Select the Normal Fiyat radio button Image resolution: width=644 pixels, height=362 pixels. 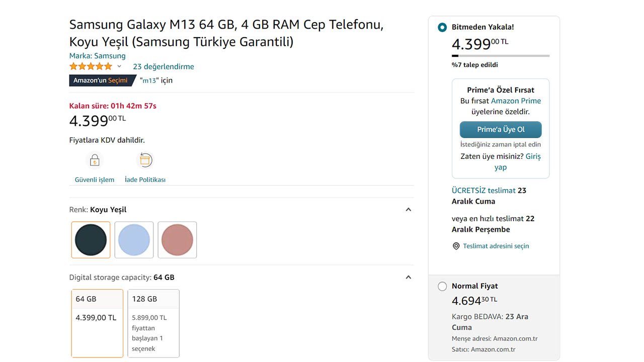(442, 287)
